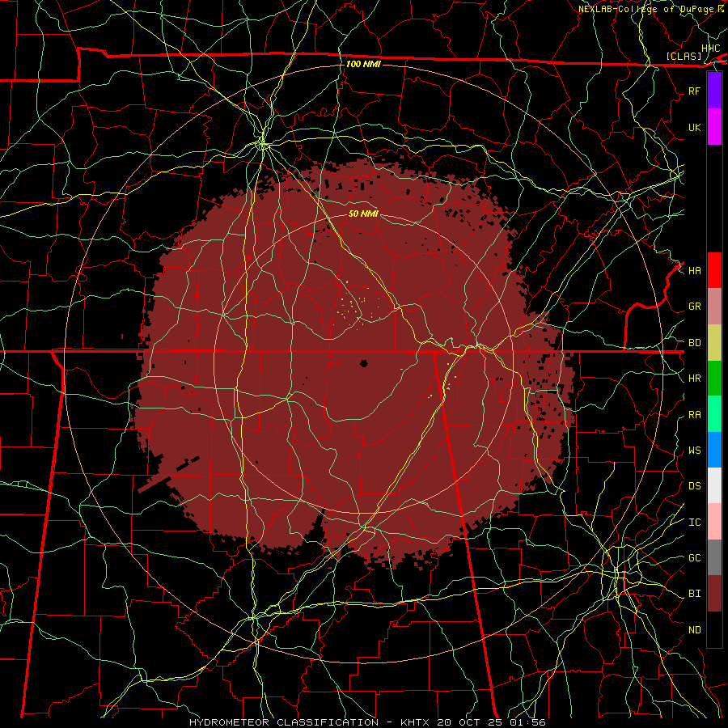Click the UK legend label
Screen dimensions: 728x728
click(x=695, y=127)
